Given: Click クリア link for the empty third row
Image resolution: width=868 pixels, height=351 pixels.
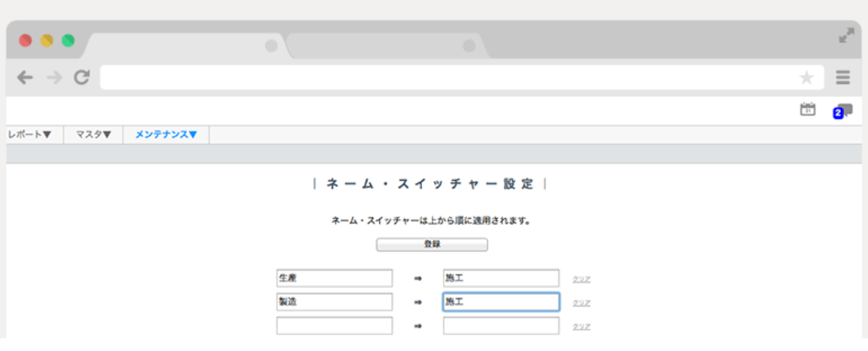Looking at the screenshot, I should pos(581,327).
